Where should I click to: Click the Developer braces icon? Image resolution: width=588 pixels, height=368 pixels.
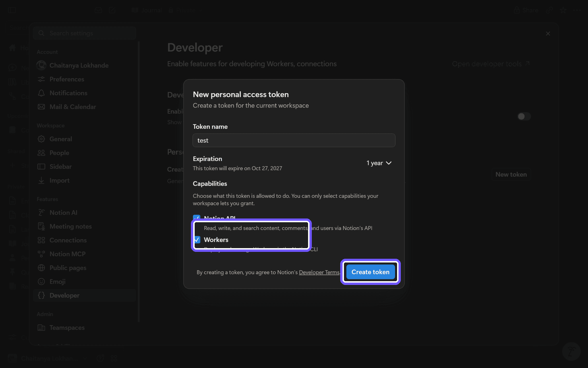(41, 295)
